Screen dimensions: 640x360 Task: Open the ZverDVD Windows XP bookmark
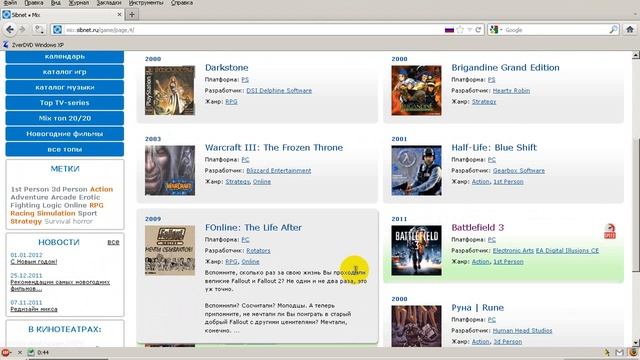33,44
